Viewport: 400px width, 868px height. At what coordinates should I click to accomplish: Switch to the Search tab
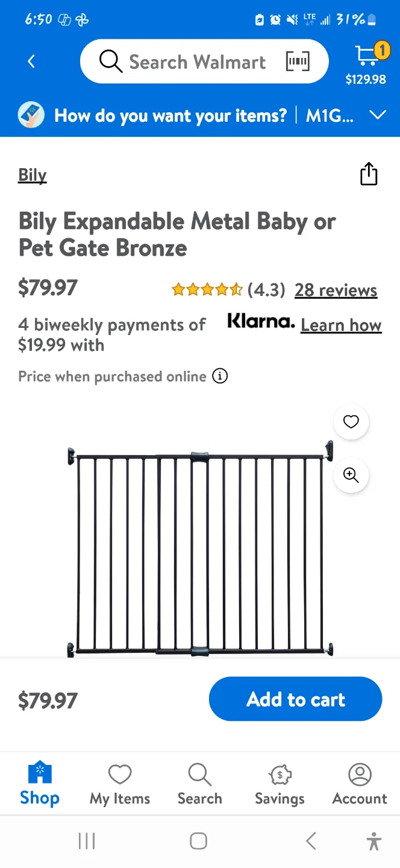(x=199, y=783)
